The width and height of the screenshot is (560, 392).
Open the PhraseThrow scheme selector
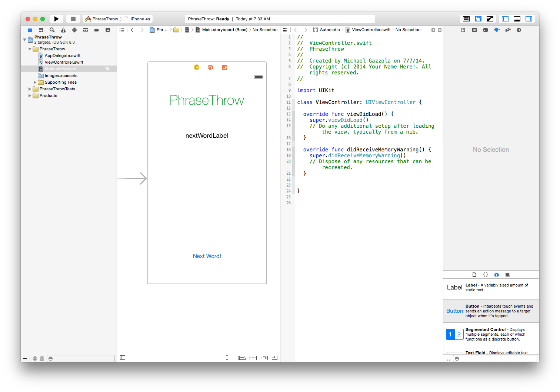tap(102, 19)
